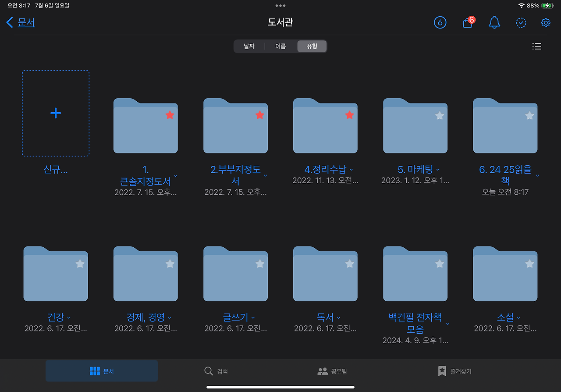
Task: Favorite the 건강 folder star
Action: pyautogui.click(x=80, y=264)
